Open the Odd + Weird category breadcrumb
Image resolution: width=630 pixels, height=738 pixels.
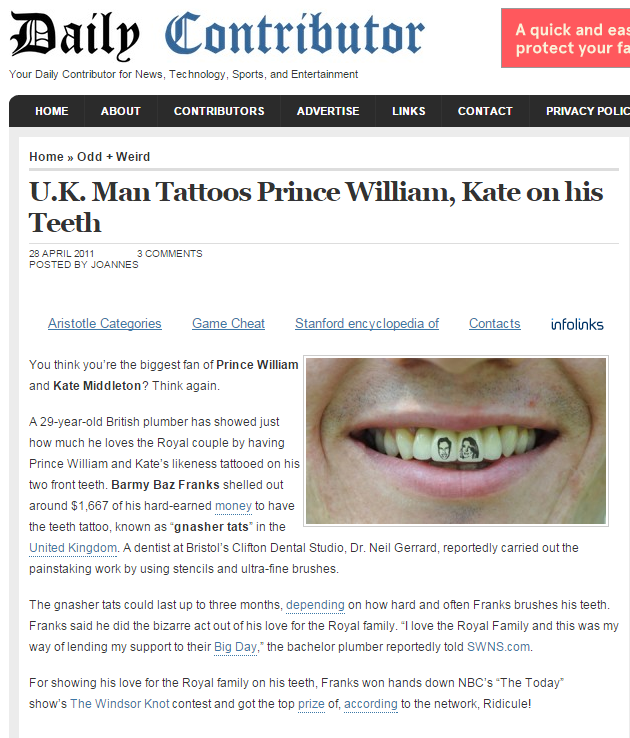click(x=113, y=157)
